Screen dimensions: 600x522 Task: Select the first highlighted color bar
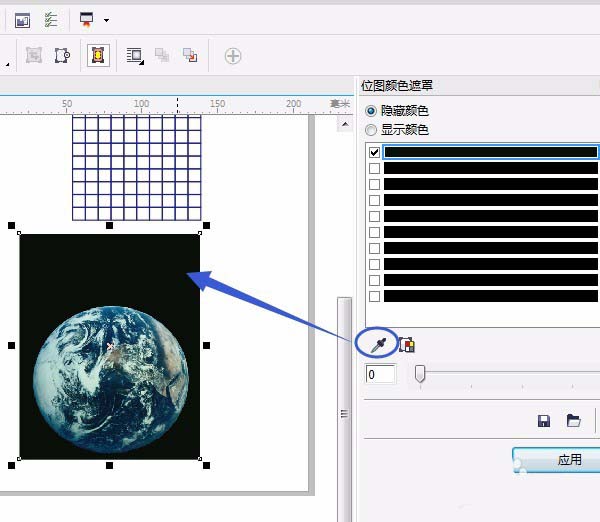point(491,152)
